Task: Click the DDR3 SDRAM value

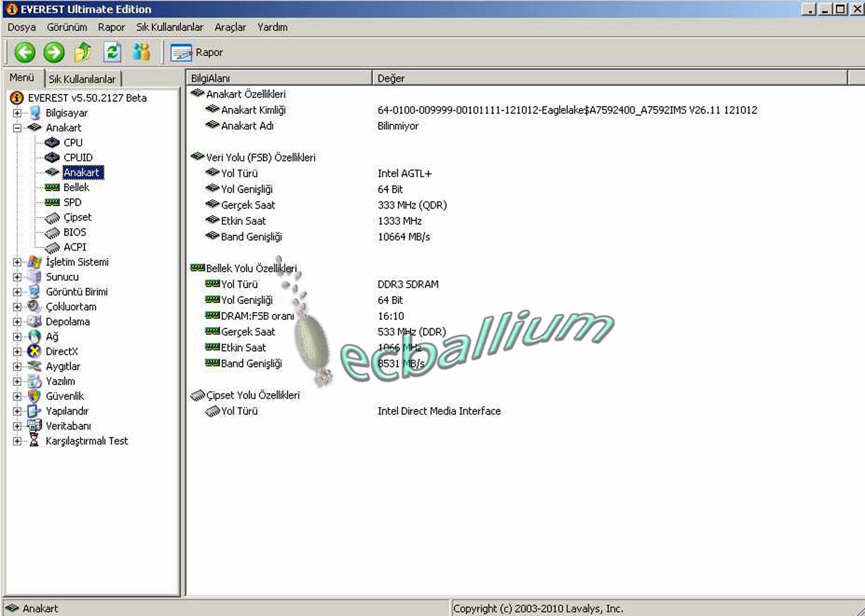Action: coord(408,284)
